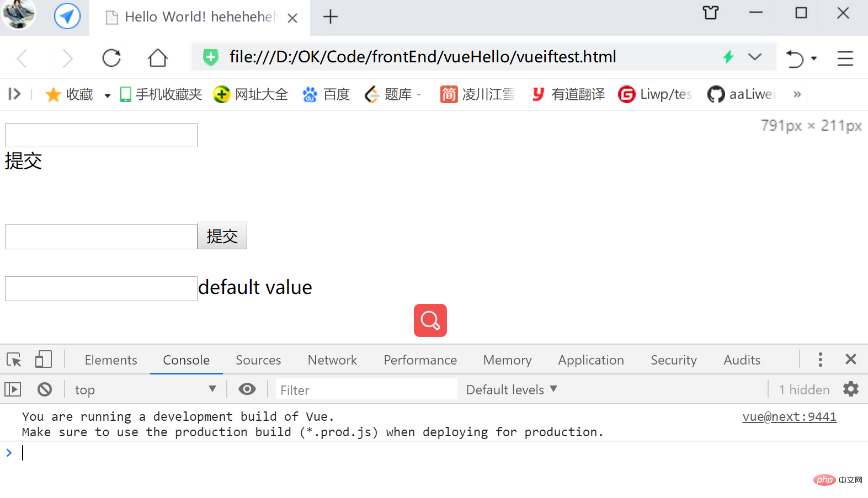Screen dimensions: 868x498
Task: Toggle the live expression eye icon
Action: pos(247,389)
